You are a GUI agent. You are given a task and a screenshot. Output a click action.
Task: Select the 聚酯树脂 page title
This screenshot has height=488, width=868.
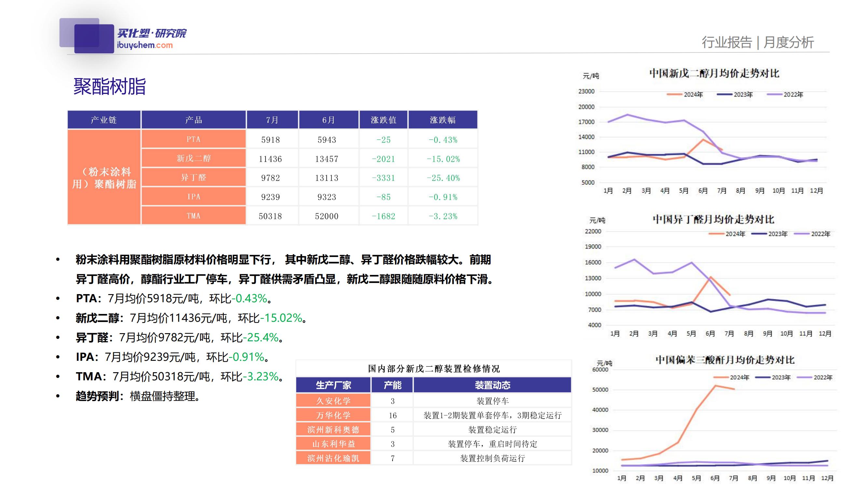pos(109,86)
